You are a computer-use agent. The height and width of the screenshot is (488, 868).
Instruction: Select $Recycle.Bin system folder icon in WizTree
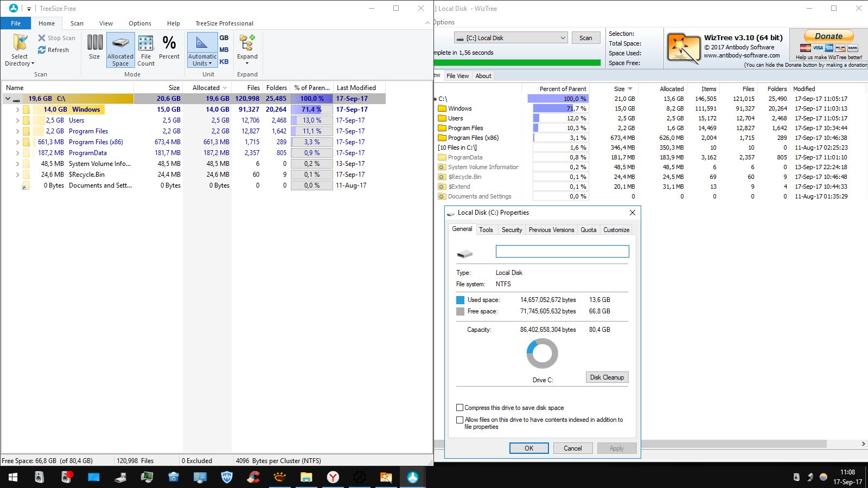[442, 177]
